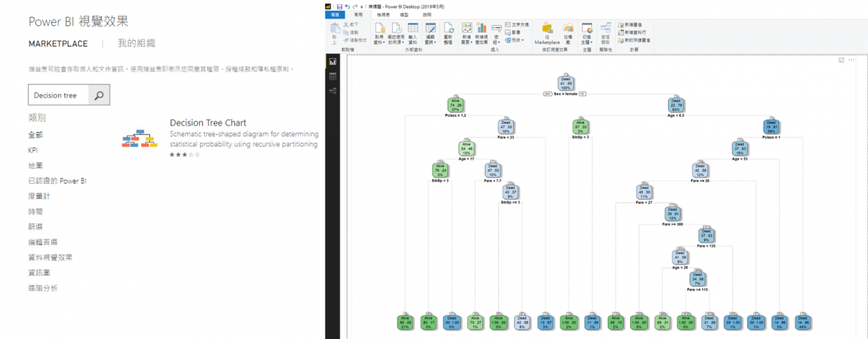Click 新的快速量值 new quick measure
This screenshot has height=339, width=868.
pyautogui.click(x=633, y=40)
